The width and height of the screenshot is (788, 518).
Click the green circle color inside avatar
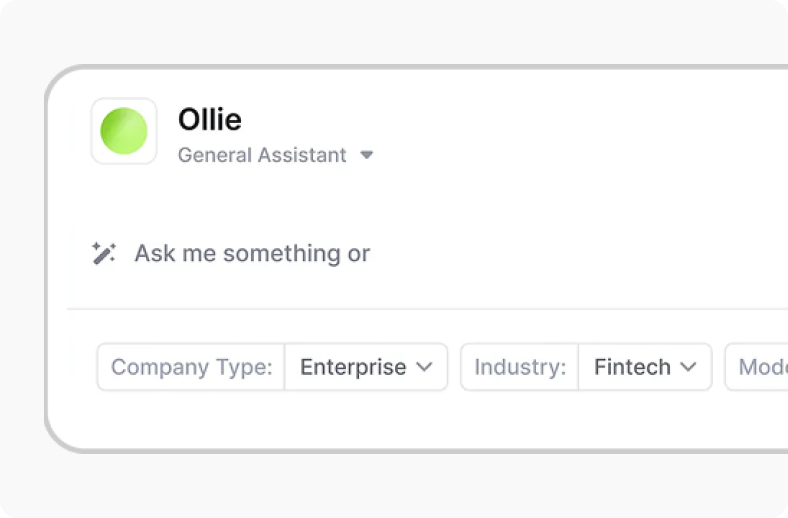[124, 131]
